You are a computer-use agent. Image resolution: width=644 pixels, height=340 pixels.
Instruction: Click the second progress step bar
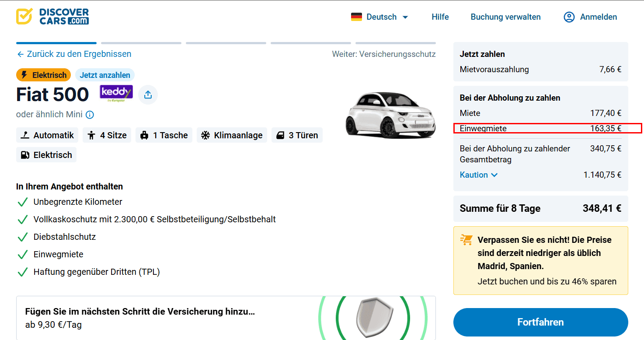click(141, 43)
